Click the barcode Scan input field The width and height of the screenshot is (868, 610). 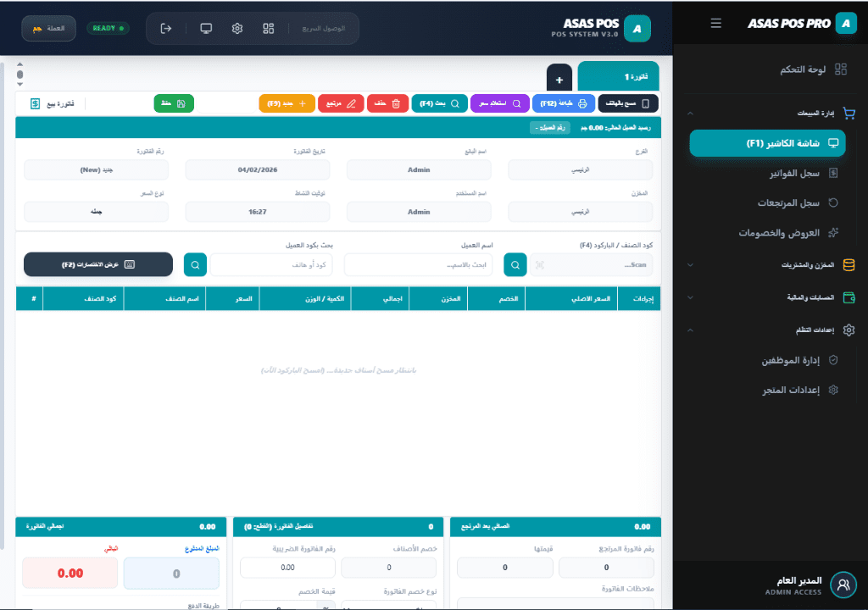[x=591, y=265]
